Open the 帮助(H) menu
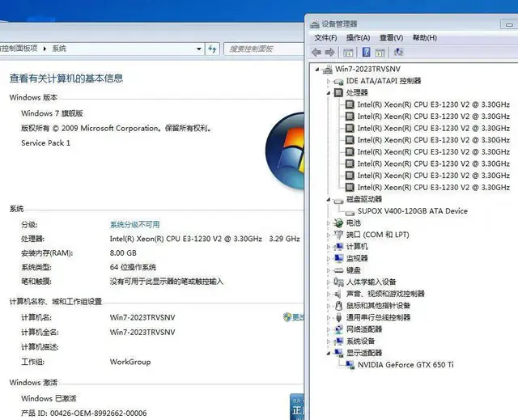This screenshot has height=420, width=518. [x=424, y=38]
